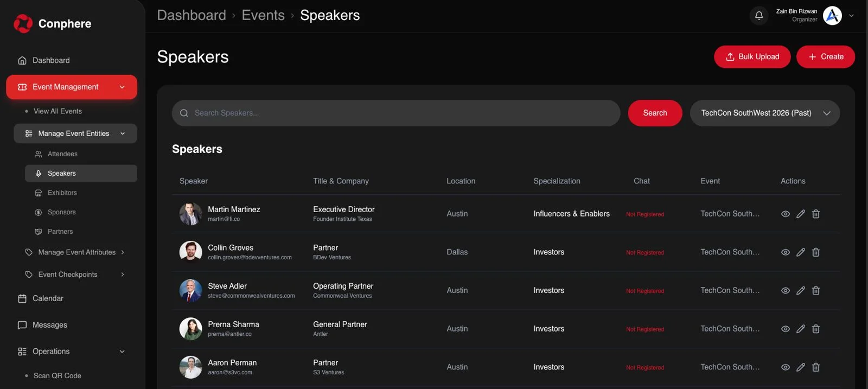Screen dimensions: 868x389
Task: Go to Calendar in the sidebar
Action: coord(48,298)
